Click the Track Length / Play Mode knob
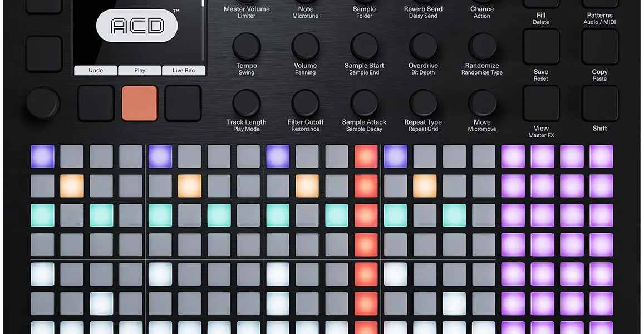Viewport: 644px width, 334px height. click(x=247, y=103)
